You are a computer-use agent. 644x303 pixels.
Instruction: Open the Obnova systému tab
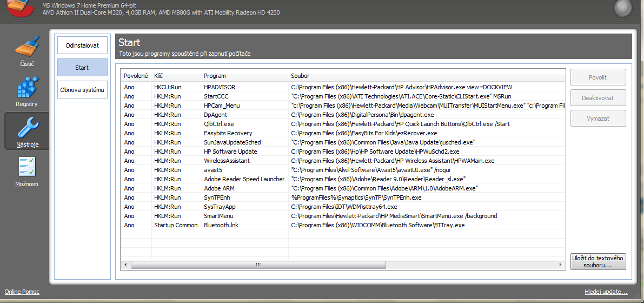(x=82, y=89)
